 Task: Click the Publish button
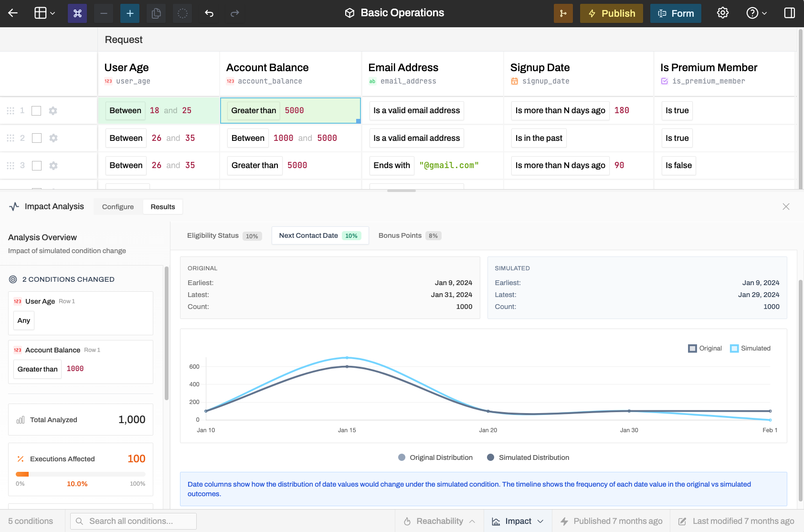coord(612,13)
